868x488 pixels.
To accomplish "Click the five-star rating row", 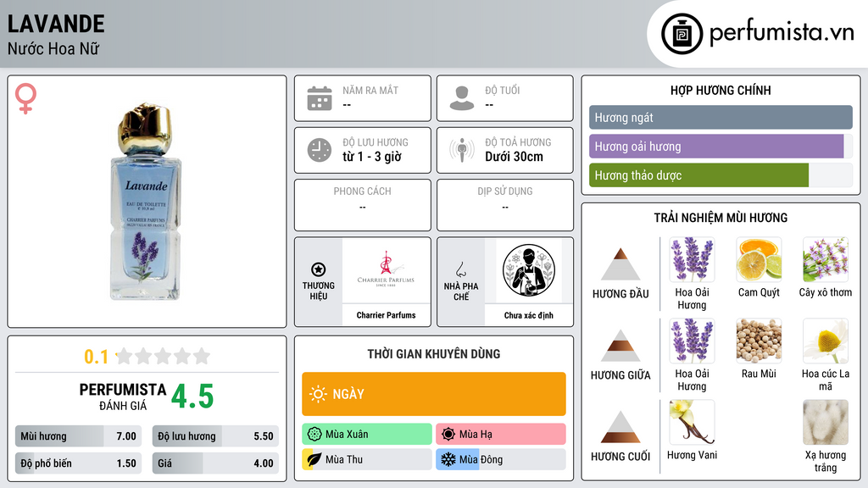I will [164, 356].
